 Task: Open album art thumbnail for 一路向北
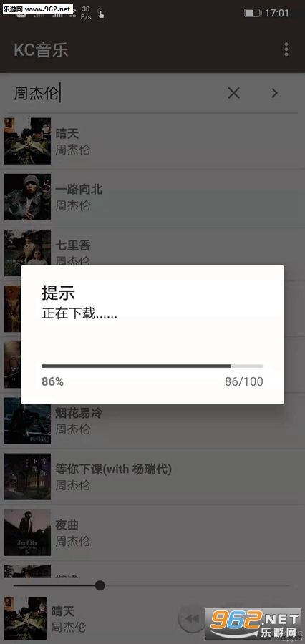tap(27, 197)
